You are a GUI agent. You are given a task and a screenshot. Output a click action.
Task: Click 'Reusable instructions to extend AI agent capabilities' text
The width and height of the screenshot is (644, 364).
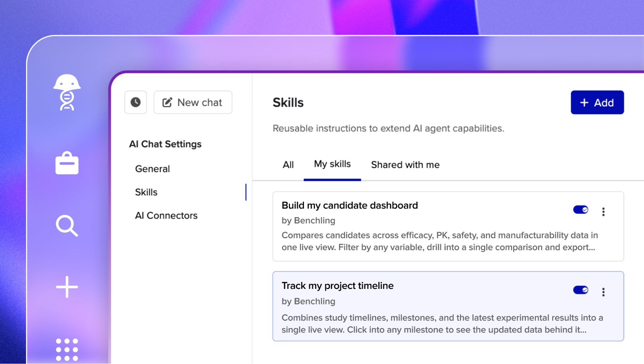pyautogui.click(x=388, y=128)
